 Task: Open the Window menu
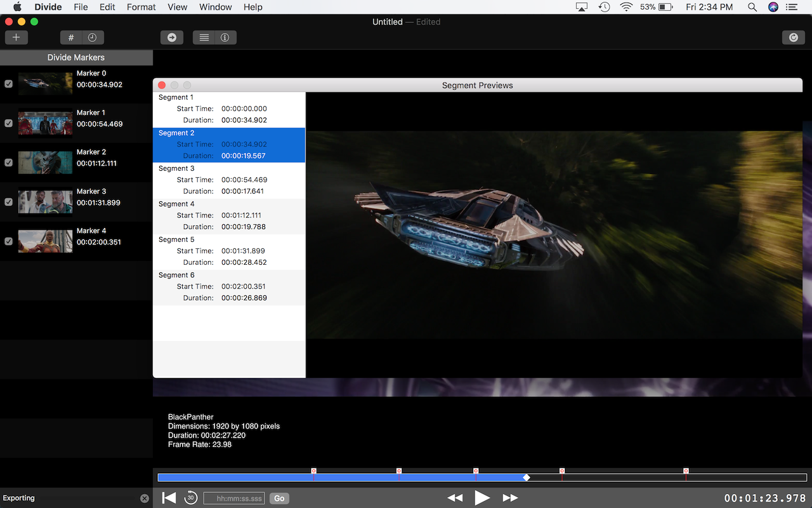pyautogui.click(x=216, y=7)
